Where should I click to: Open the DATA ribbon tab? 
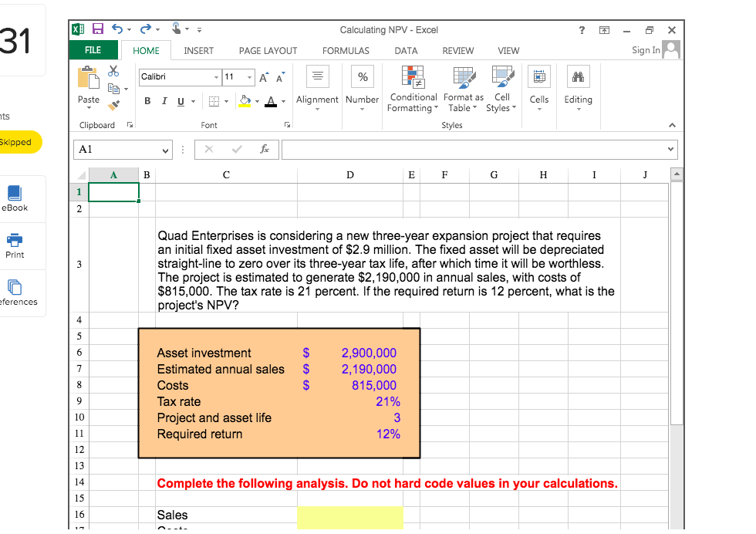click(x=406, y=50)
